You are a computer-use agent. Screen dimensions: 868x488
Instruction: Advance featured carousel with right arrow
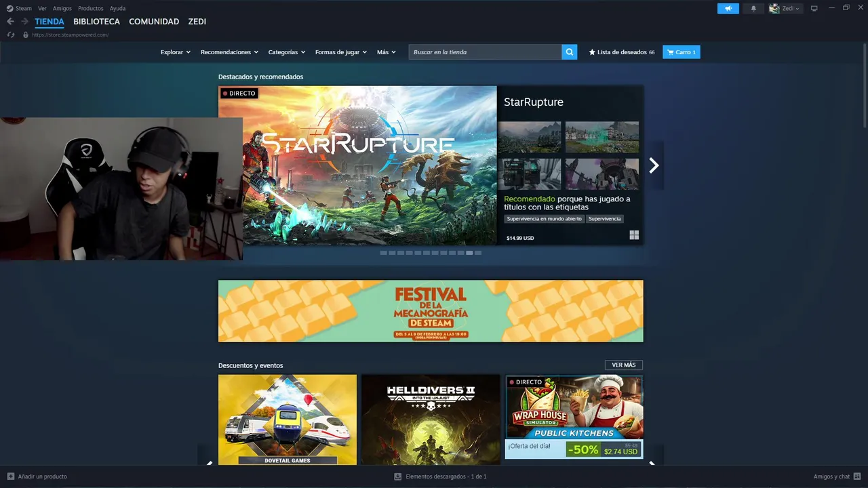tap(654, 165)
